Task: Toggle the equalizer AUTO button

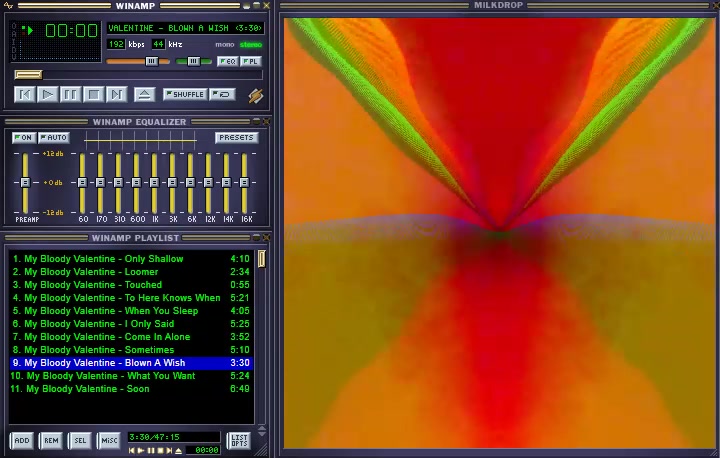Action: 54,137
